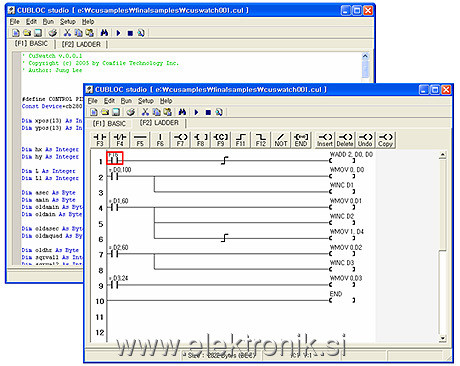Click the Copy rung button

click(x=385, y=139)
